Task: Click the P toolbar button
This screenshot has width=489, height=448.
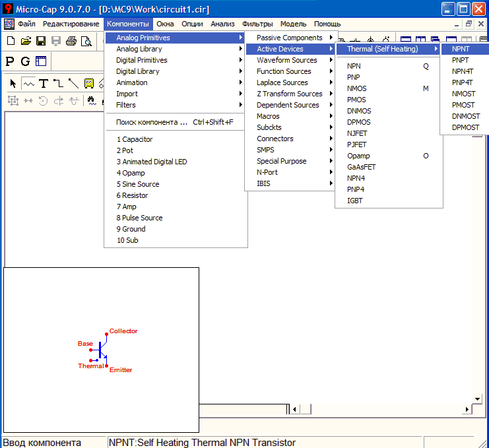Action: tap(10, 61)
